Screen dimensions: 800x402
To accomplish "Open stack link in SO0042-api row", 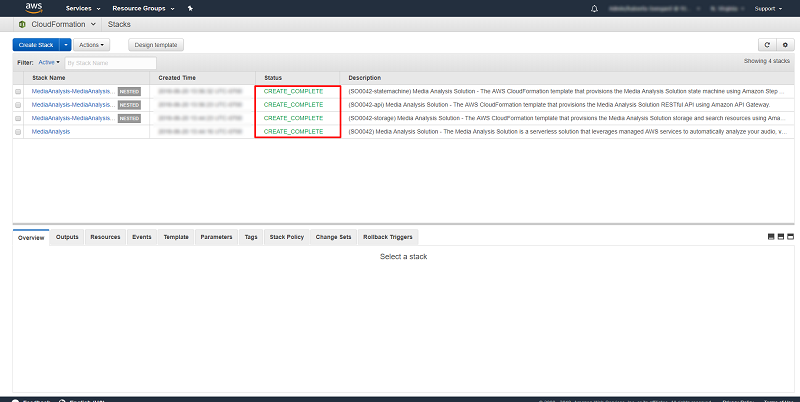I will coord(73,105).
